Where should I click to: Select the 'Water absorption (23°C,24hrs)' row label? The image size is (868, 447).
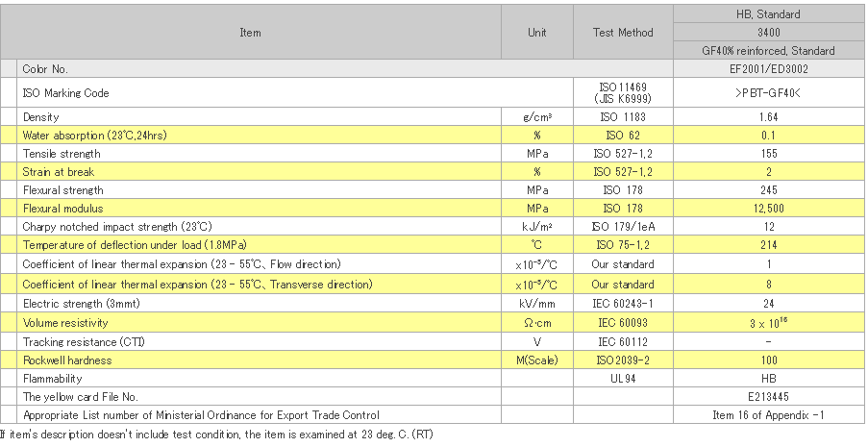click(x=94, y=136)
